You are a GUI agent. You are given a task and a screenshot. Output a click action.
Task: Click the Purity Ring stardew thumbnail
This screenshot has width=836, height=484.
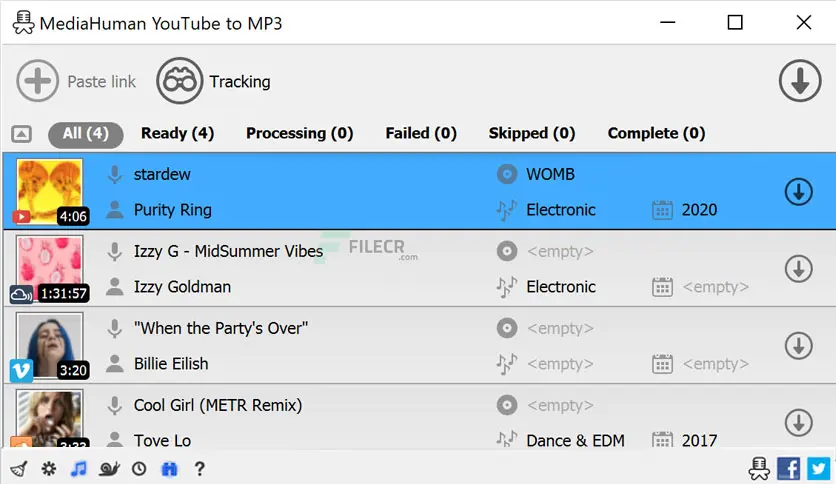(49, 191)
